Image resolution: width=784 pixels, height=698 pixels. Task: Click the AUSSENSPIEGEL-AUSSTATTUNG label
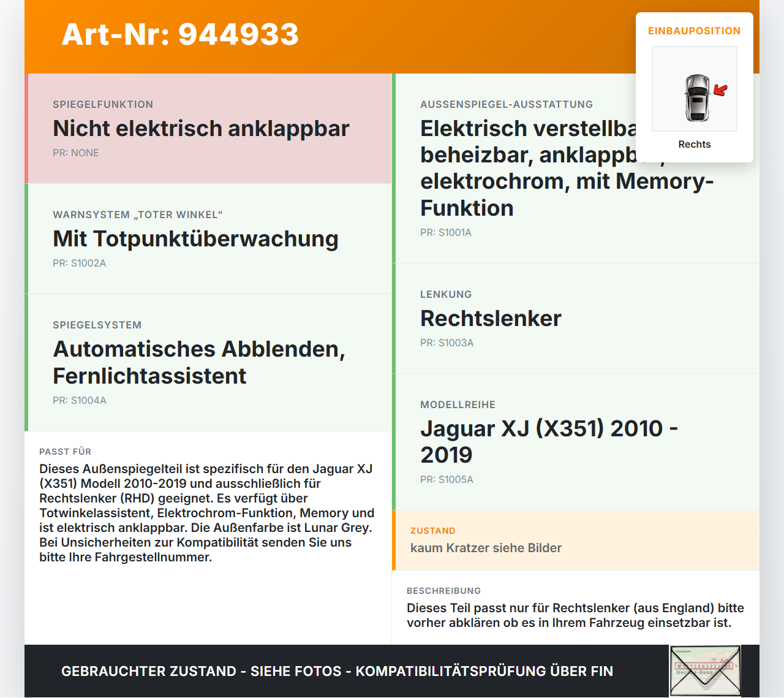tap(507, 104)
